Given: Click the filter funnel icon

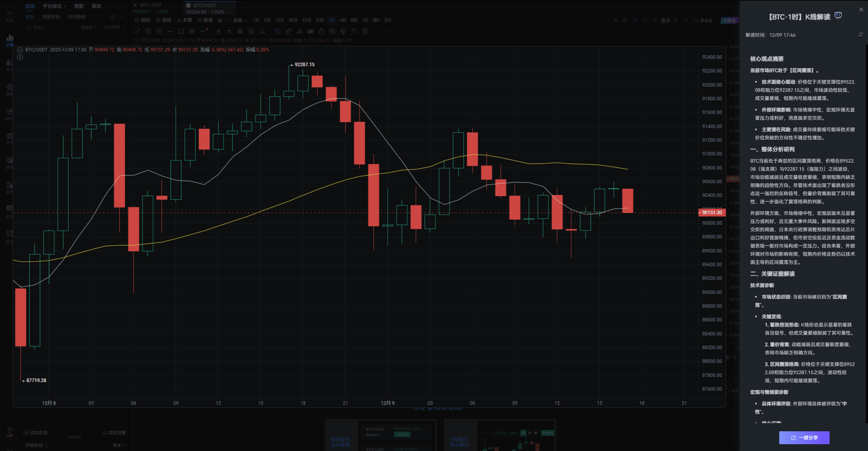Looking at the screenshot, I should 354,31.
